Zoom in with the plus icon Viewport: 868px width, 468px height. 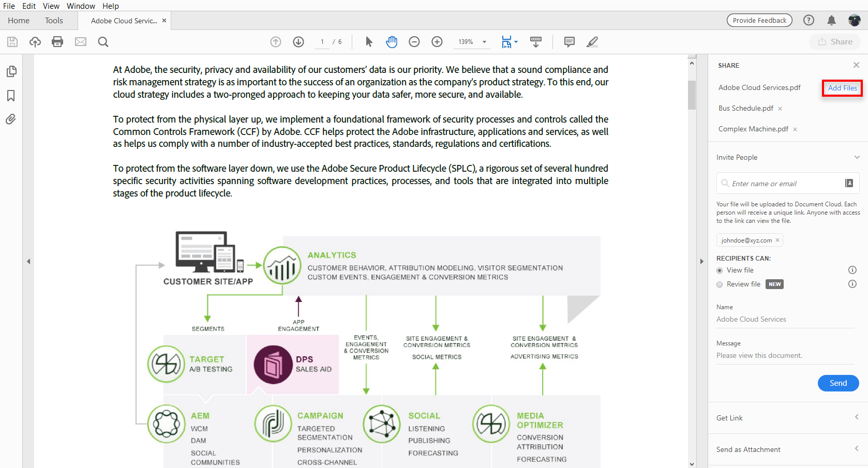pyautogui.click(x=437, y=42)
